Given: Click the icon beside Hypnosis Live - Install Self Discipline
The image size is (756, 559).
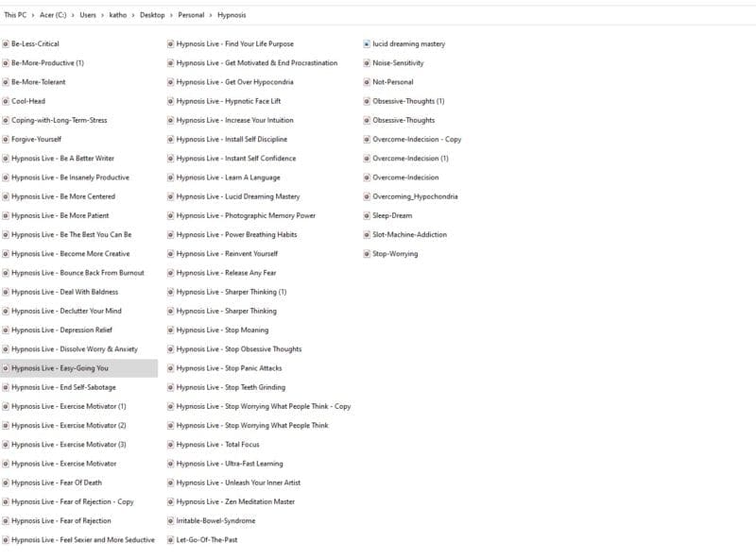Looking at the screenshot, I should click(170, 139).
